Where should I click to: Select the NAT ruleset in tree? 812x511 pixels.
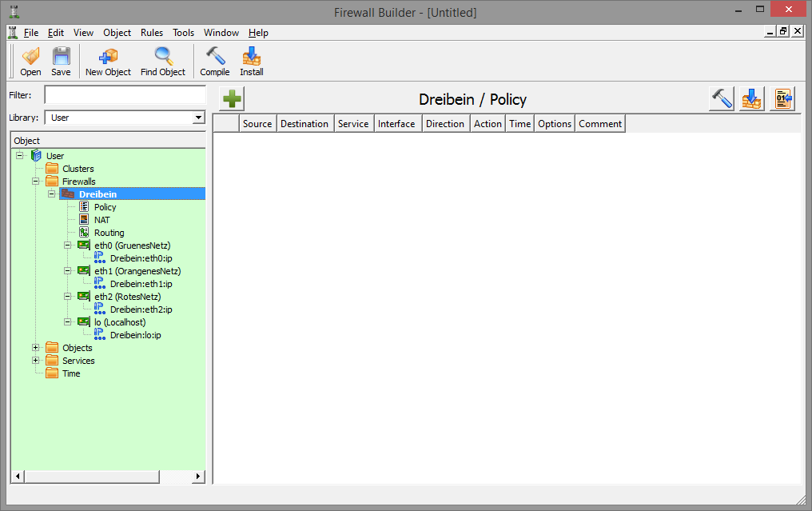pyautogui.click(x=101, y=220)
